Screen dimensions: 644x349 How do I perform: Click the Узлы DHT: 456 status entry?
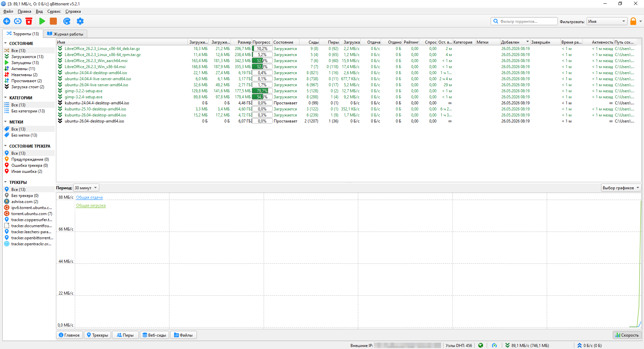click(x=459, y=345)
